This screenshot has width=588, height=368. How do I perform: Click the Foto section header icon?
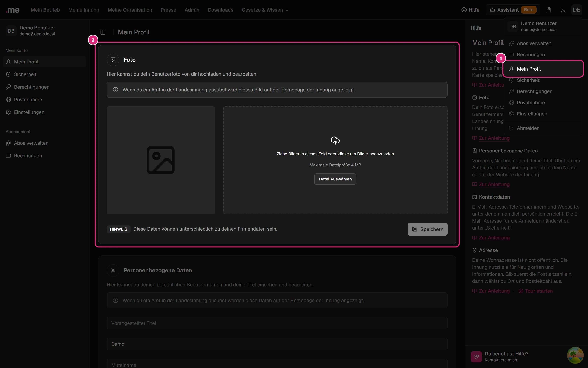point(113,60)
